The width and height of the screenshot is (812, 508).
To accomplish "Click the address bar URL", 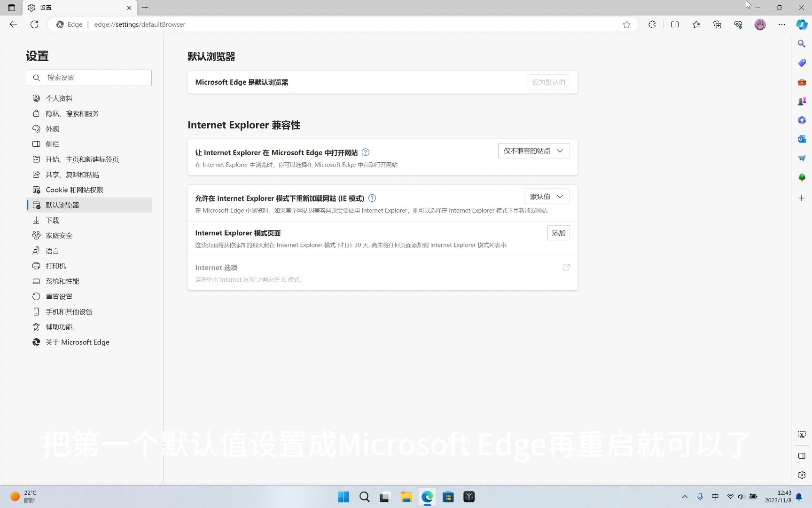I will pos(140,24).
